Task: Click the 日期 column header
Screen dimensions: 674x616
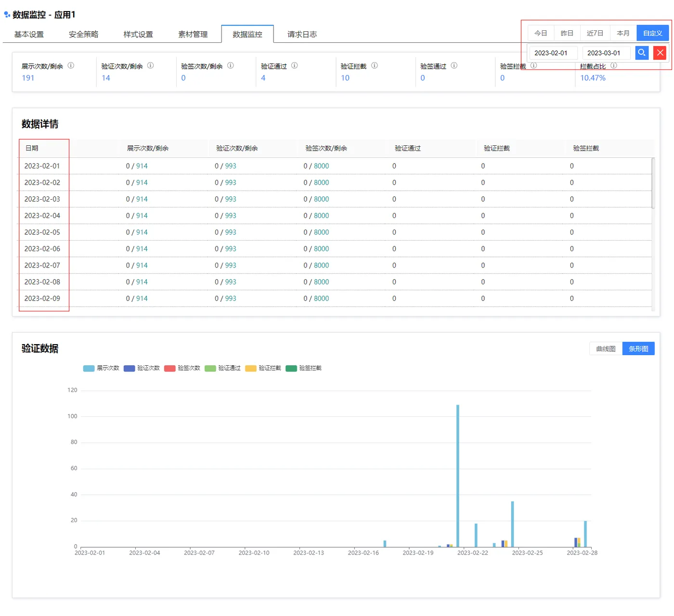Action: tap(32, 148)
